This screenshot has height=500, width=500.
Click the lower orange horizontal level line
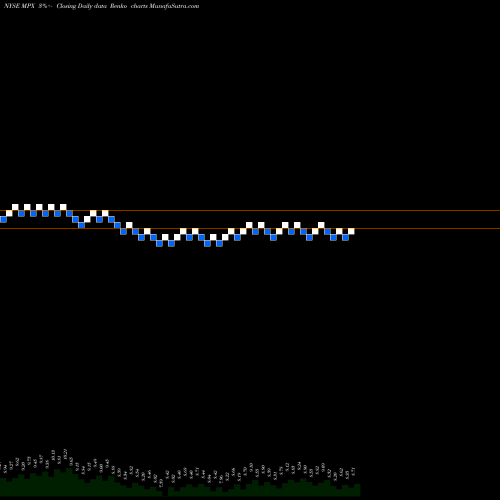pos(250,229)
